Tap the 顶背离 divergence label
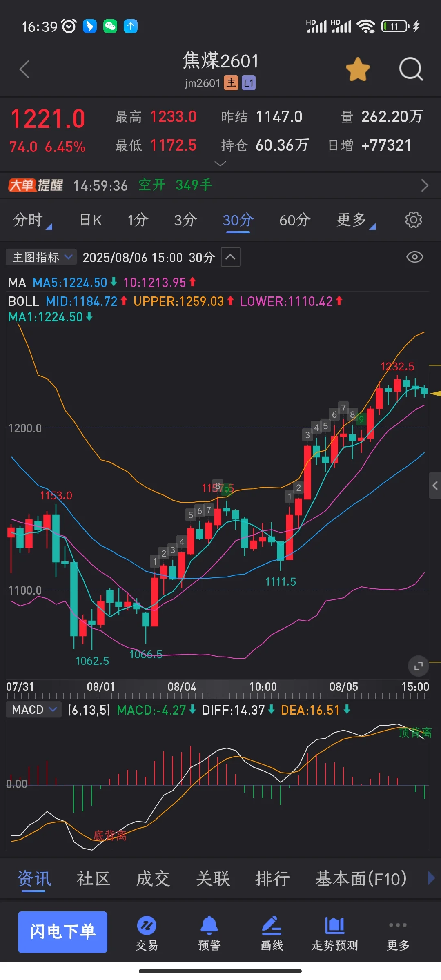Screen dimensions: 441x980 pyautogui.click(x=415, y=733)
